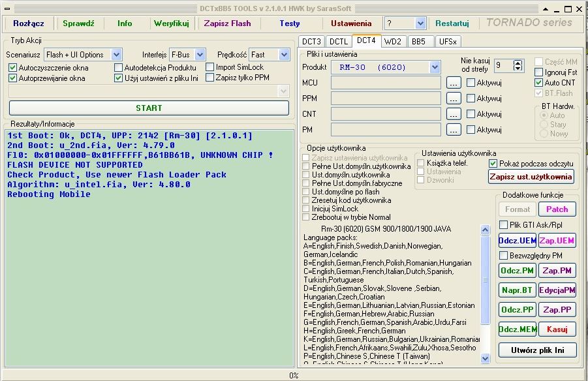
Task: Click the Odcz.PM button
Action: 518,270
